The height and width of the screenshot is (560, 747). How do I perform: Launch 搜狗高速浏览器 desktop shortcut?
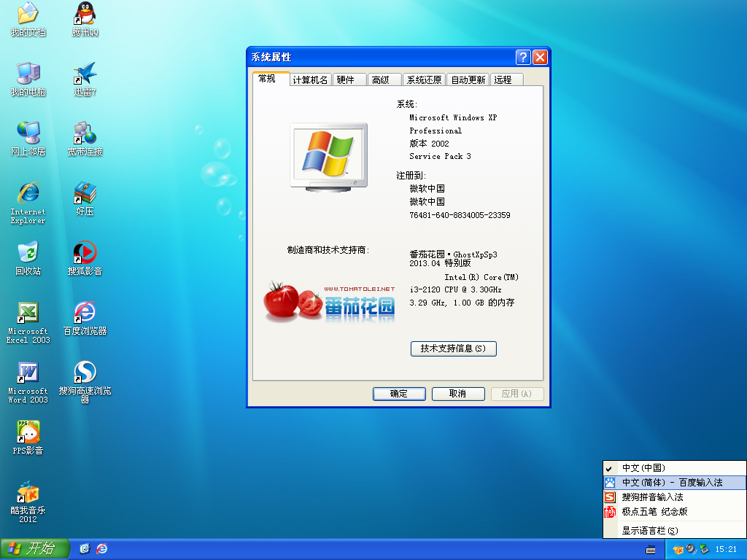point(85,382)
